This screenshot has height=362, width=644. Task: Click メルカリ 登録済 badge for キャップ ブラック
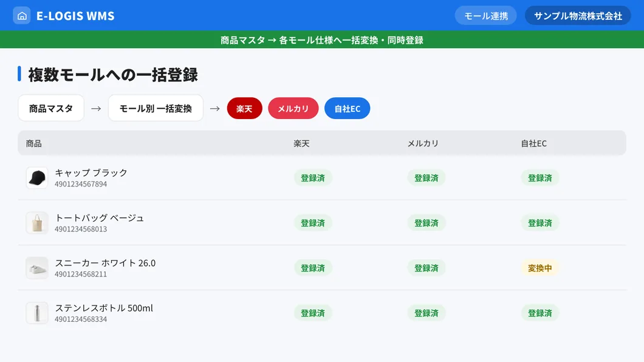pos(426,178)
